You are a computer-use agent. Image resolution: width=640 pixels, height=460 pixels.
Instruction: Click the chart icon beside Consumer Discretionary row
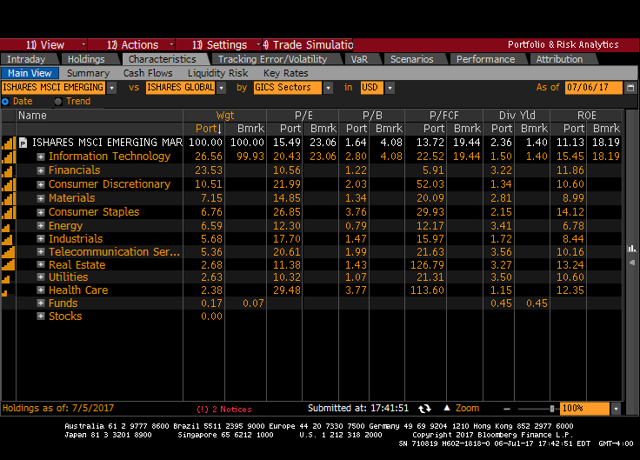(9, 184)
